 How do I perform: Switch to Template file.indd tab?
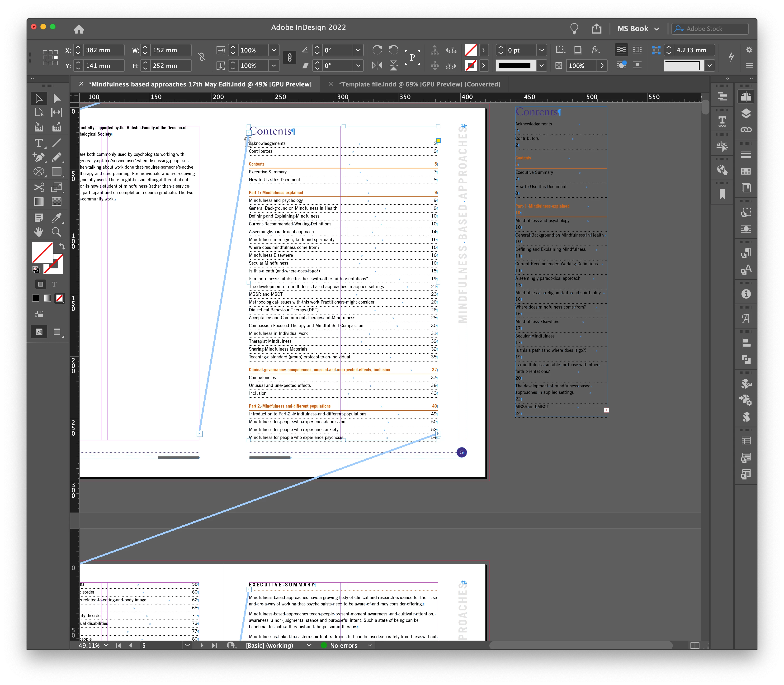(x=419, y=84)
